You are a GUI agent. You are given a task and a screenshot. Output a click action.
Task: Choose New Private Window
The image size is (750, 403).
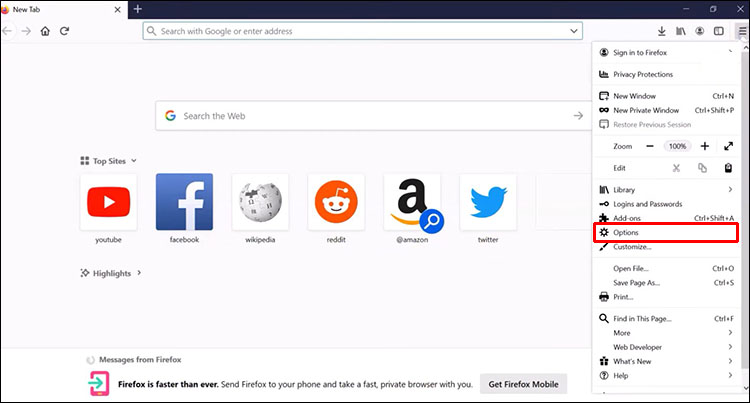click(x=666, y=110)
